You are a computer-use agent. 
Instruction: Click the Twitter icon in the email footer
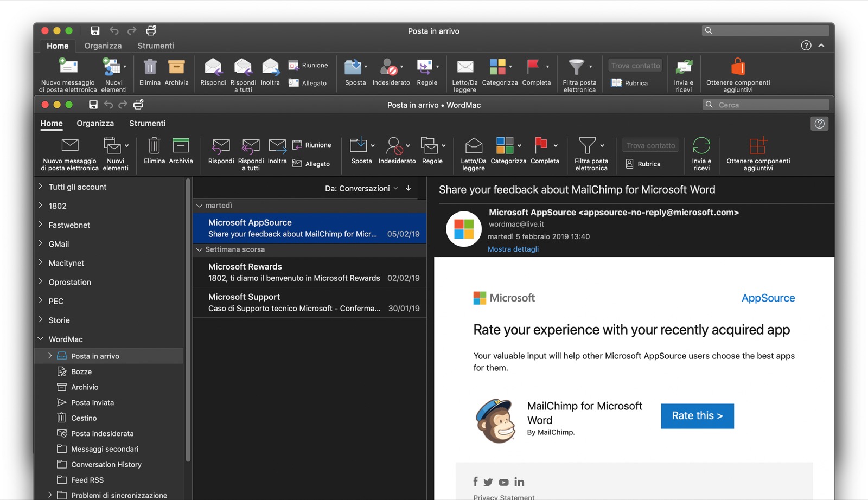[488, 482]
